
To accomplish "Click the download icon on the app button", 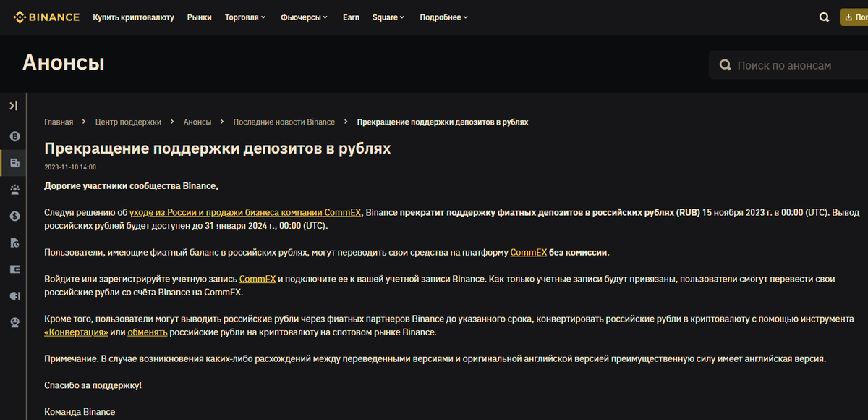I will coord(848,16).
